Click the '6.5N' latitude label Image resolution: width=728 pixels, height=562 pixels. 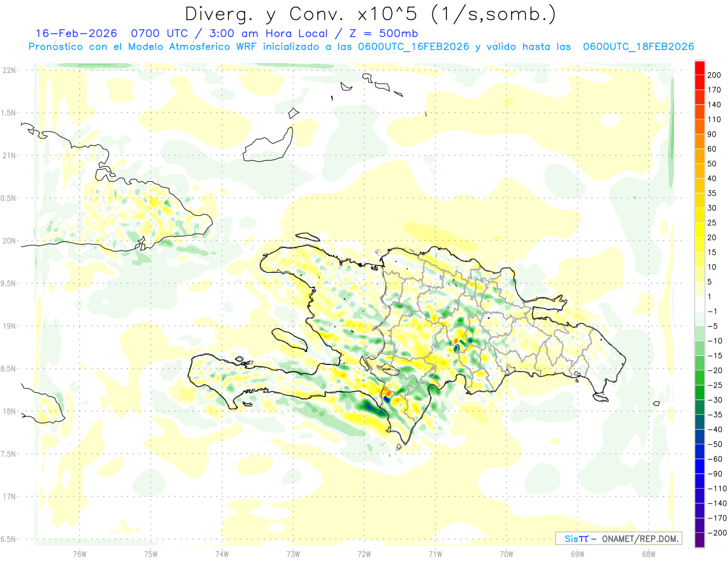[9, 539]
